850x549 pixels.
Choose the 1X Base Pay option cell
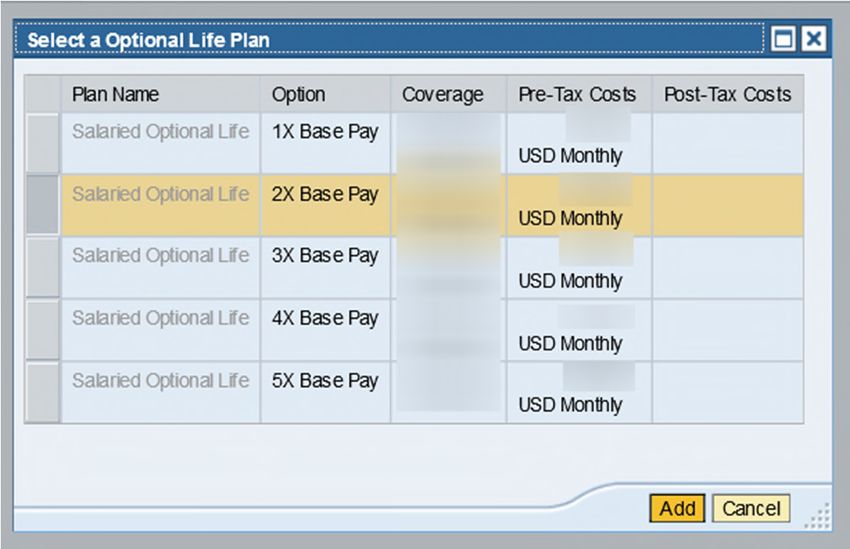point(325,143)
